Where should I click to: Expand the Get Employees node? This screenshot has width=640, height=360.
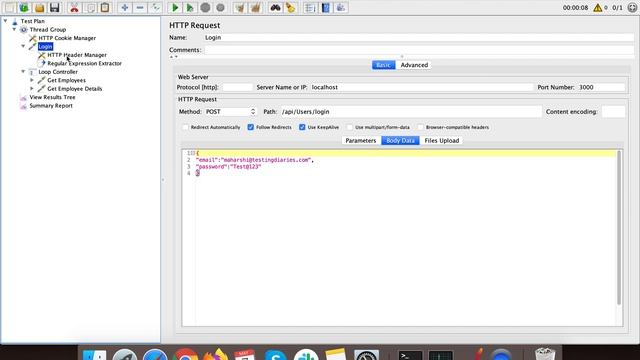click(32, 80)
